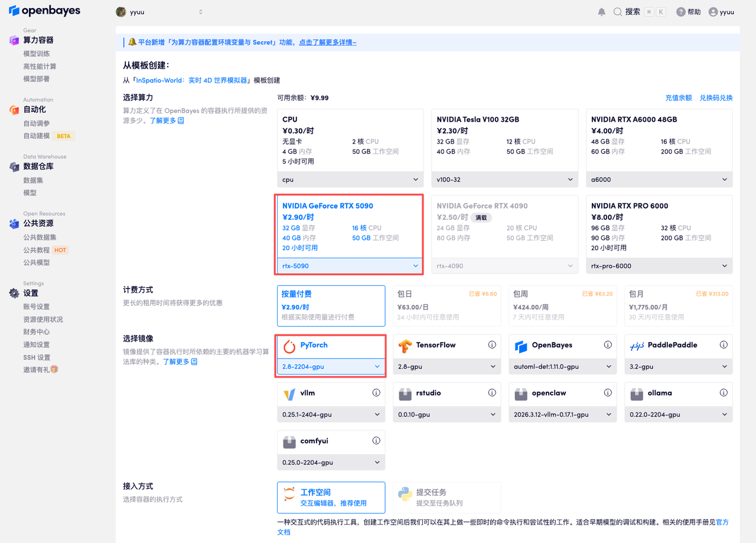
Task: Click 了解更多 under 选择算力
Action: 167,121
